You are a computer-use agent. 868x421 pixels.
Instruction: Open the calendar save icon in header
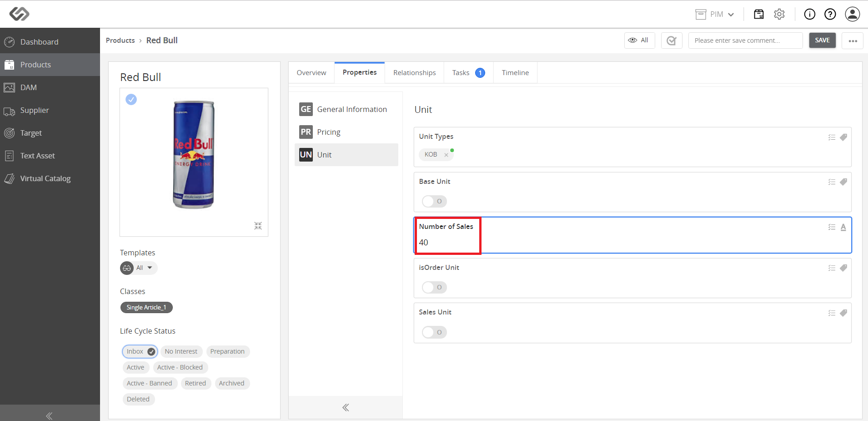tap(759, 14)
